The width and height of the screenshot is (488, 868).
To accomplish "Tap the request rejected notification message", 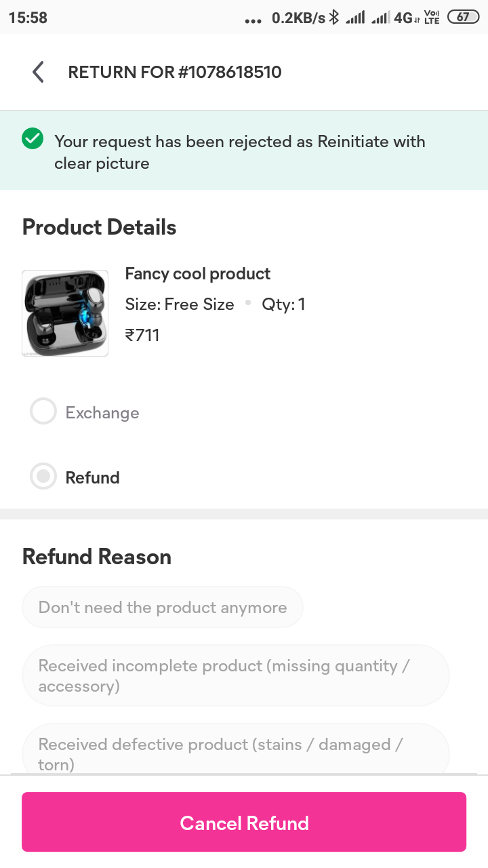I will tap(240, 152).
